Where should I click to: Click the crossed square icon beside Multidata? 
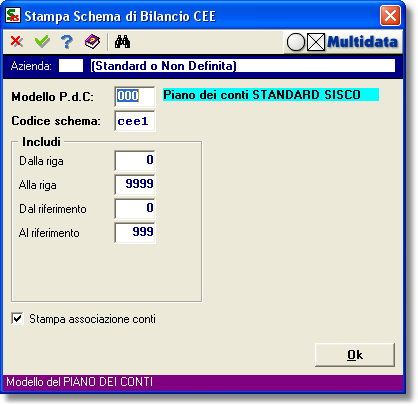point(316,42)
